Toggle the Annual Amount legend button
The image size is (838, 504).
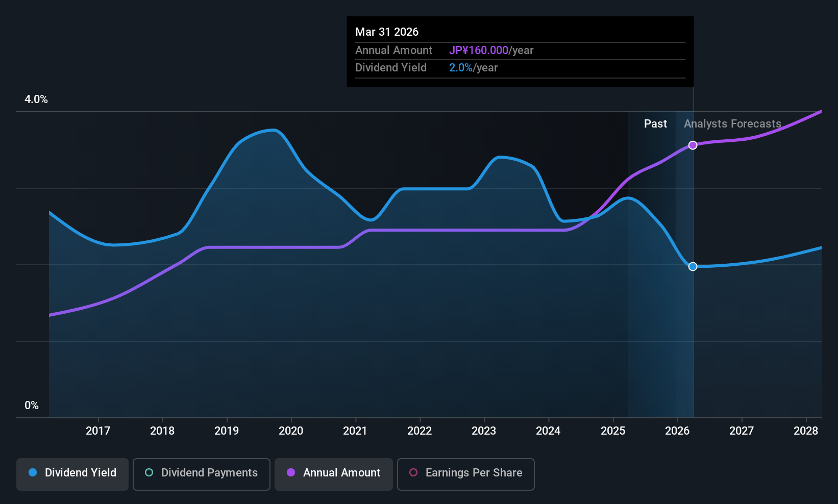pyautogui.click(x=334, y=474)
